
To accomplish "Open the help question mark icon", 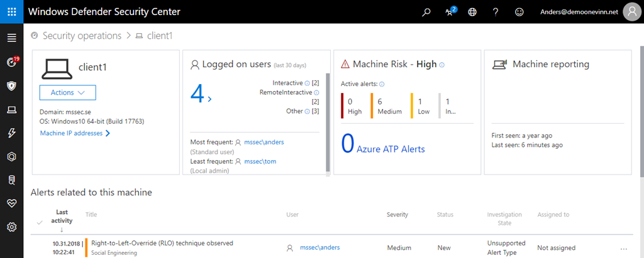I will [x=496, y=12].
